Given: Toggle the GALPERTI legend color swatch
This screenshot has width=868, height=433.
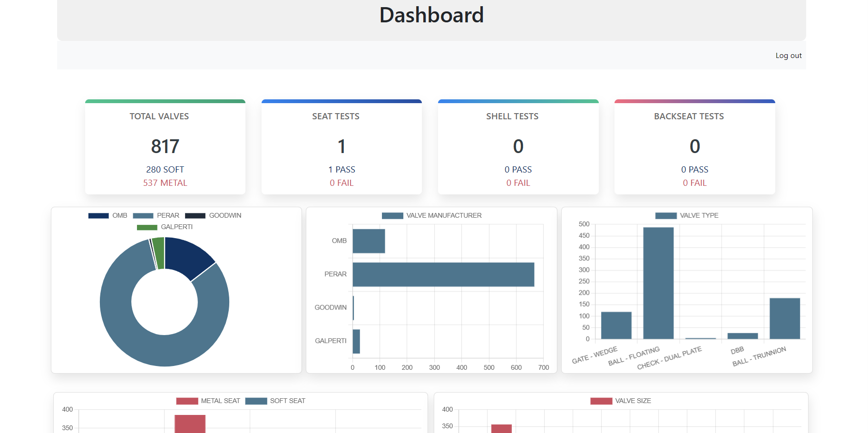Looking at the screenshot, I should pyautogui.click(x=147, y=227).
